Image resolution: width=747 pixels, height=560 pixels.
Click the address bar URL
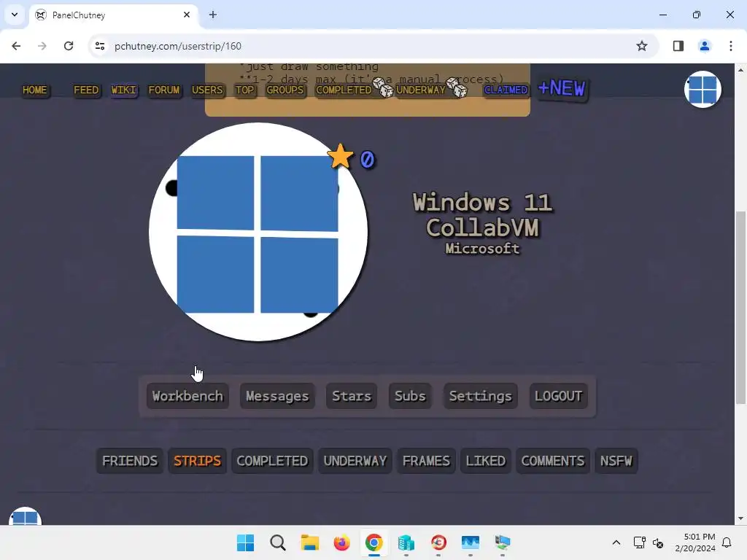coord(178,46)
